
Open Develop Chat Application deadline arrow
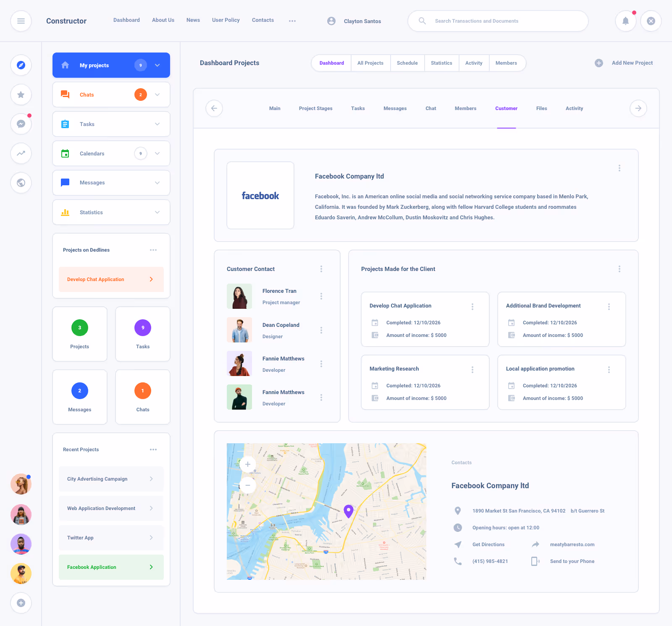pyautogui.click(x=151, y=279)
